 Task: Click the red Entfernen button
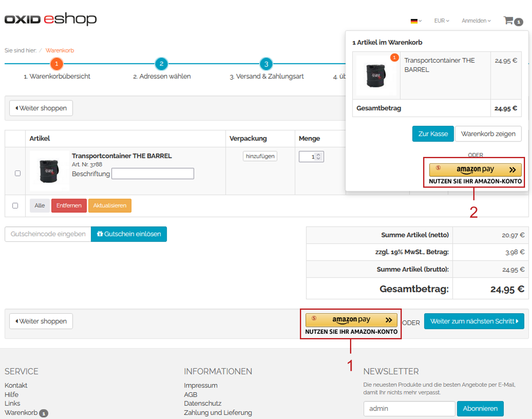coord(69,205)
